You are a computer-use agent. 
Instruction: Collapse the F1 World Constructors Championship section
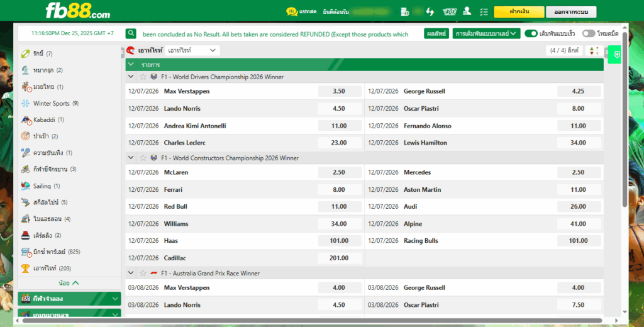pos(131,158)
